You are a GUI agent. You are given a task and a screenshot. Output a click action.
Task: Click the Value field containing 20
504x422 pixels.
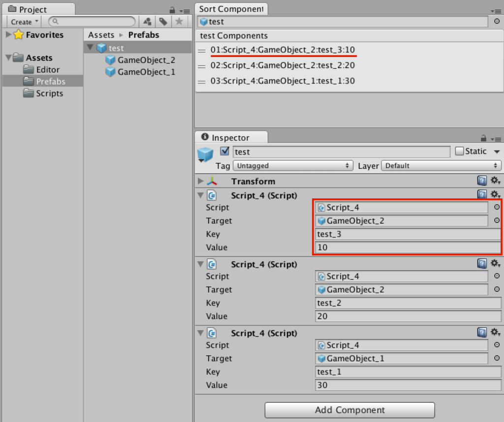[x=408, y=316]
